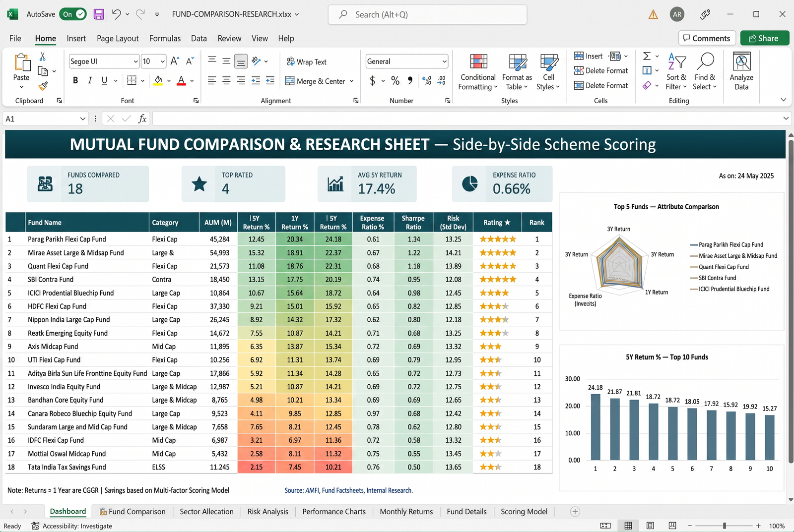The height and width of the screenshot is (532, 794).
Task: Click the zoom slider handle
Action: coord(725,526)
